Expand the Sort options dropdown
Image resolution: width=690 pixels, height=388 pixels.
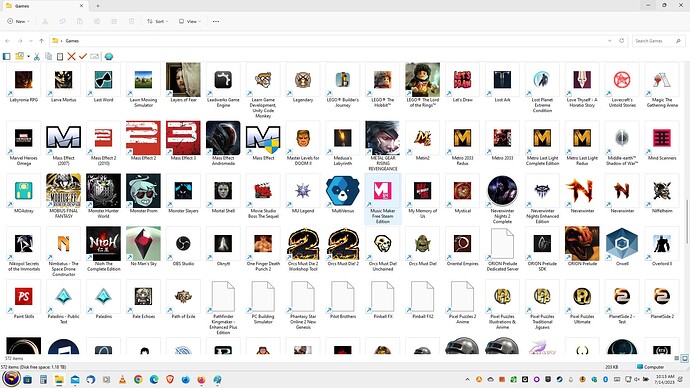coord(157,21)
